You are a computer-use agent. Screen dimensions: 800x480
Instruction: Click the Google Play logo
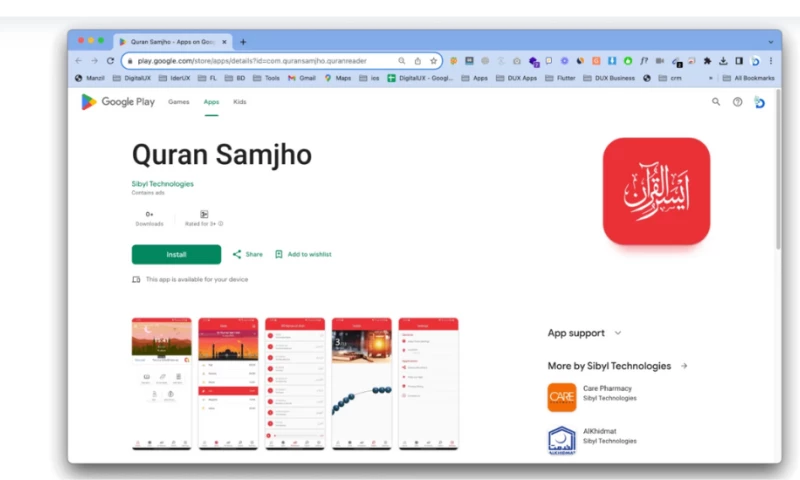[x=118, y=102]
